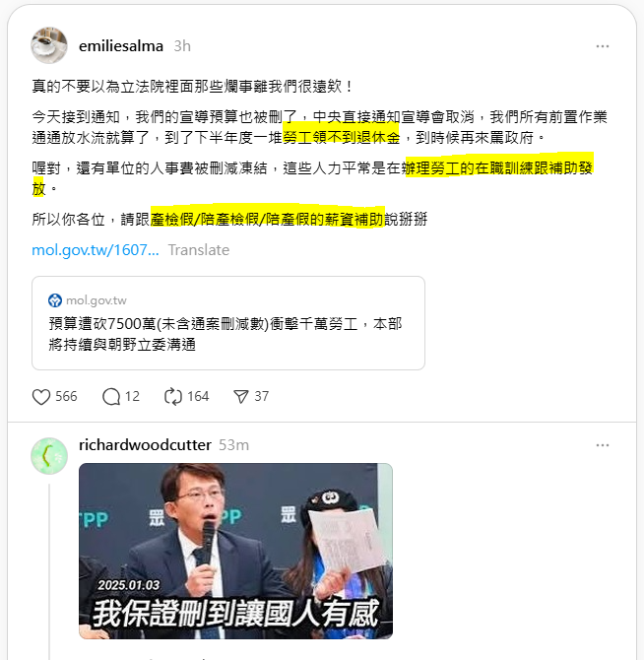Viewport: 644px width, 660px height.
Task: Click the mol.gov.tw site favicon in link card
Action: (x=55, y=300)
